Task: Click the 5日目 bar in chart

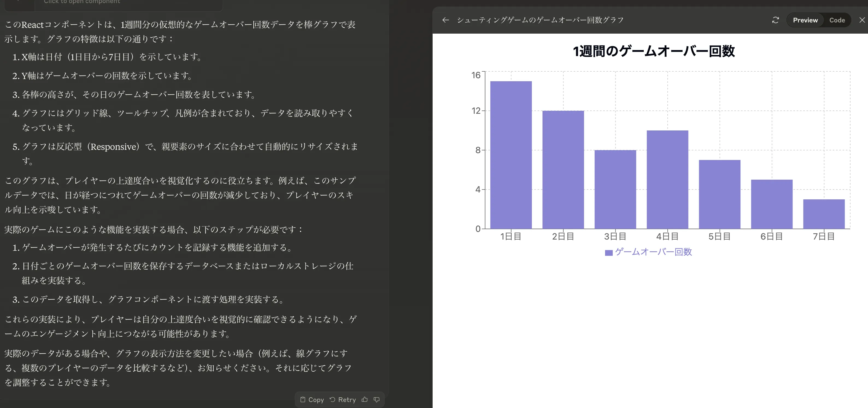Action: tap(720, 194)
